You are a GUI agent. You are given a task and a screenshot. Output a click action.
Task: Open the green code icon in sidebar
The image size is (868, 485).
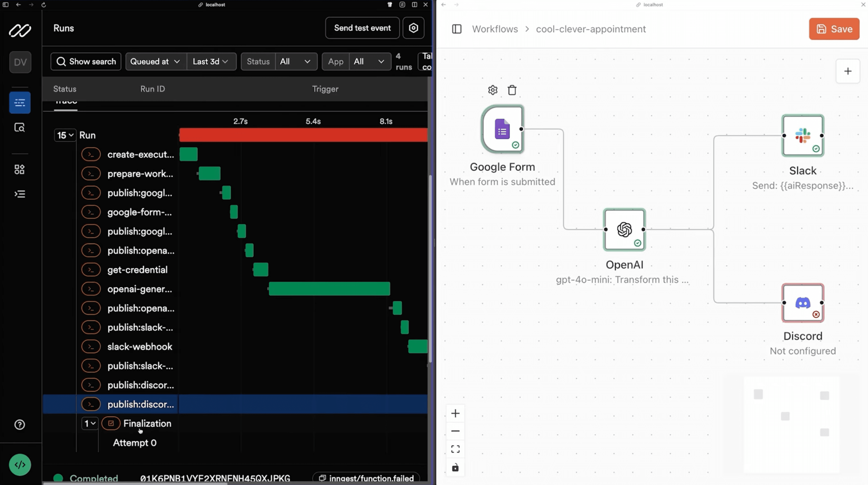(x=20, y=465)
